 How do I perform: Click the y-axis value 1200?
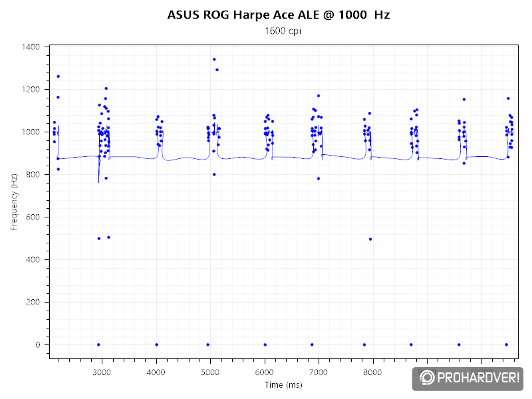(x=31, y=90)
